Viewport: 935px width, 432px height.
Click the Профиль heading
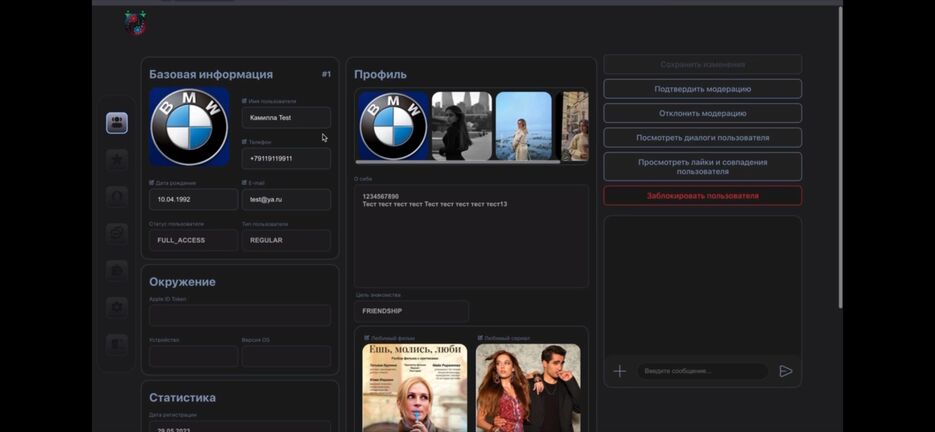coord(380,75)
